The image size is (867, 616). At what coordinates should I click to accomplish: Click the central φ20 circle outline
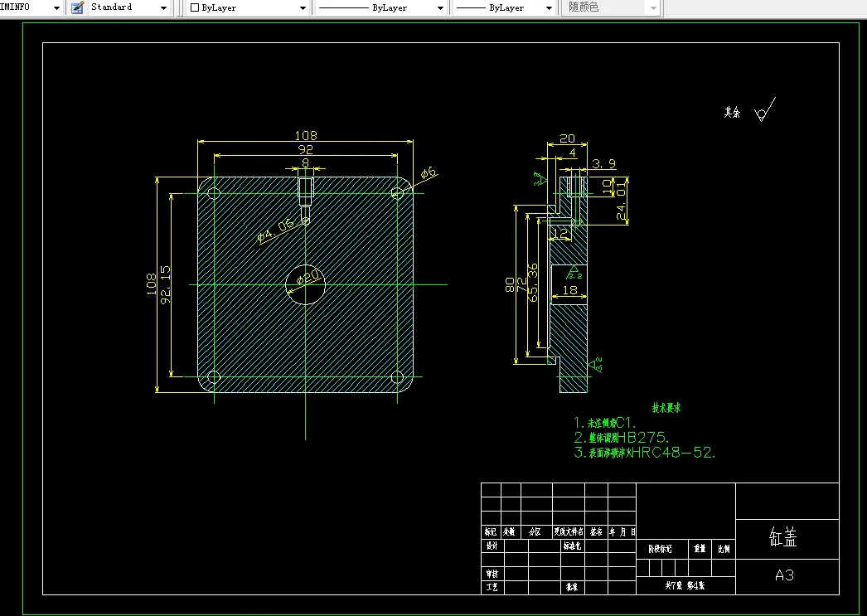point(305,285)
